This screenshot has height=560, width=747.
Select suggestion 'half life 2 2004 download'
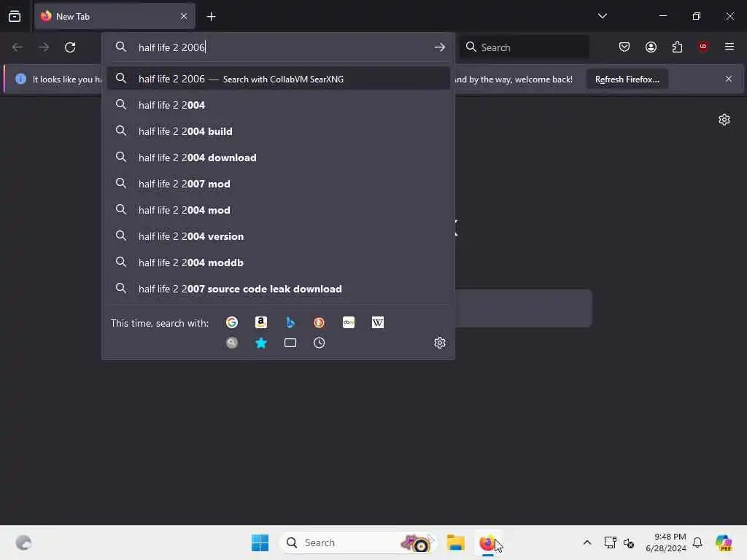[x=278, y=157]
